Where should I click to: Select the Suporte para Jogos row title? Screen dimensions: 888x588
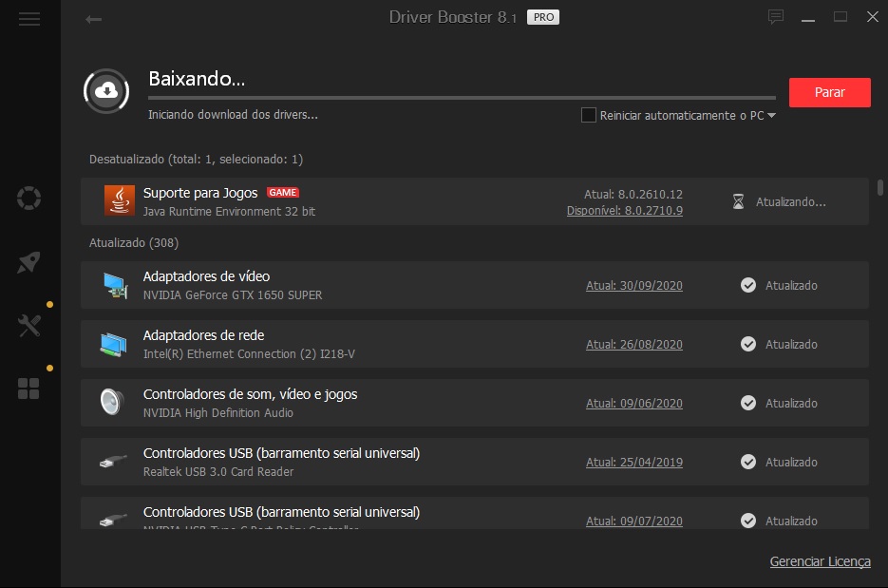(x=200, y=193)
